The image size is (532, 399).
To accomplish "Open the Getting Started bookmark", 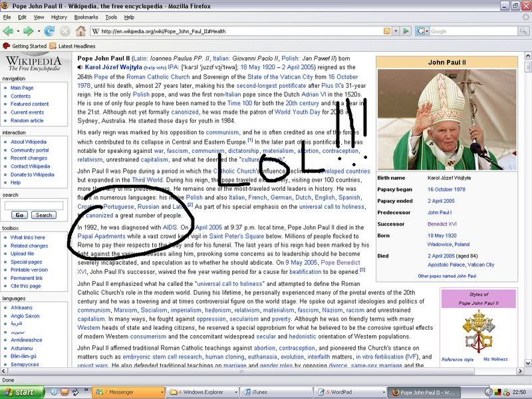I will click(24, 46).
